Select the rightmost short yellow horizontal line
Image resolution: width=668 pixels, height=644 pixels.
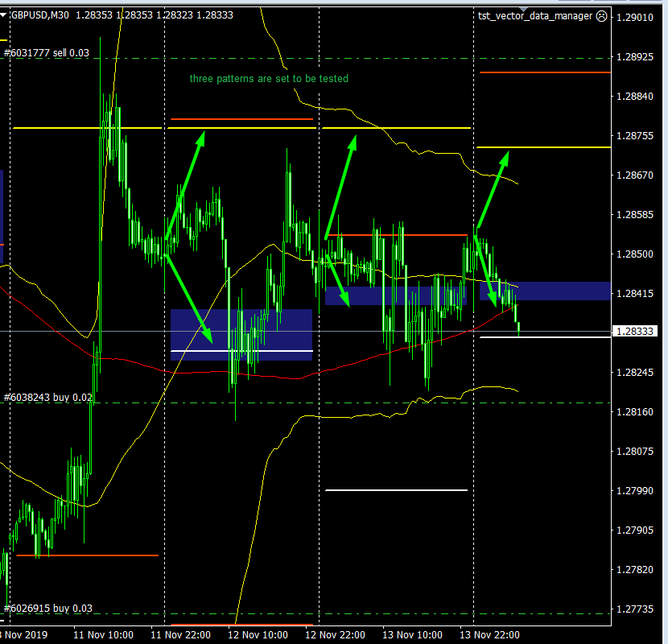coord(544,147)
